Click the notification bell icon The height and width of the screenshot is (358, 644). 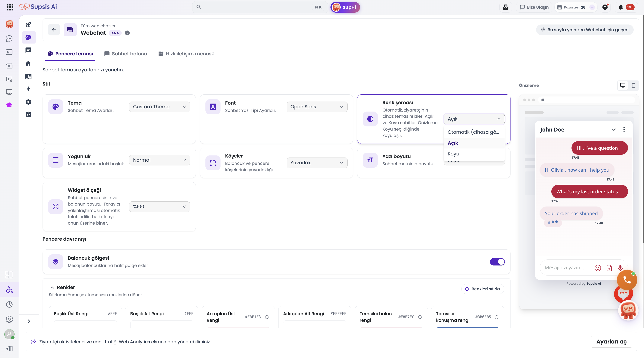pyautogui.click(x=620, y=7)
